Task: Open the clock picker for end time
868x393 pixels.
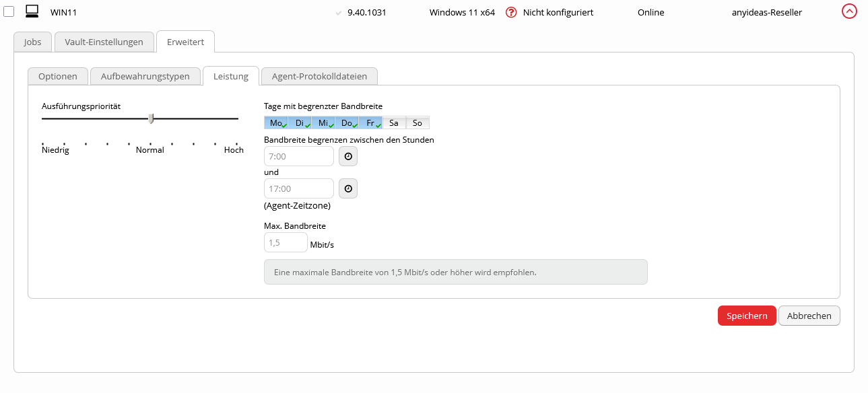Action: coord(347,188)
